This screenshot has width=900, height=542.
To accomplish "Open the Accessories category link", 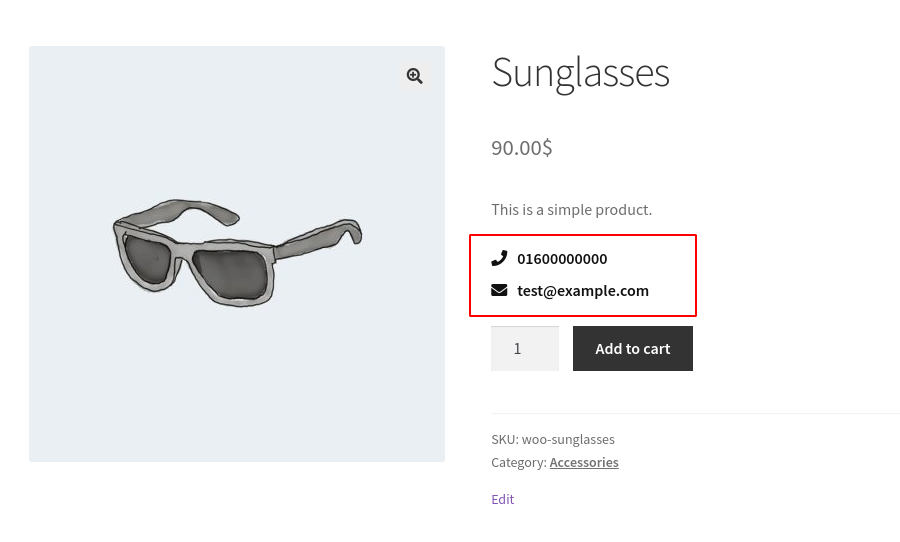I will tap(584, 462).
